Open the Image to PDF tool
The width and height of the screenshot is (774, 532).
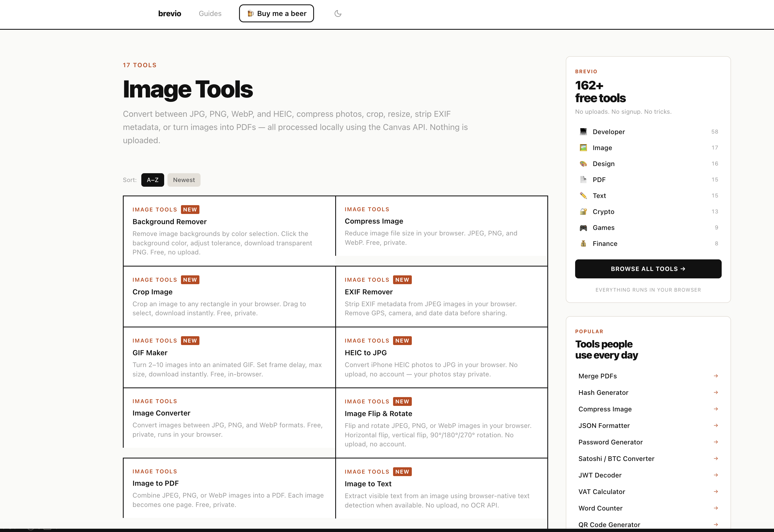(x=229, y=488)
